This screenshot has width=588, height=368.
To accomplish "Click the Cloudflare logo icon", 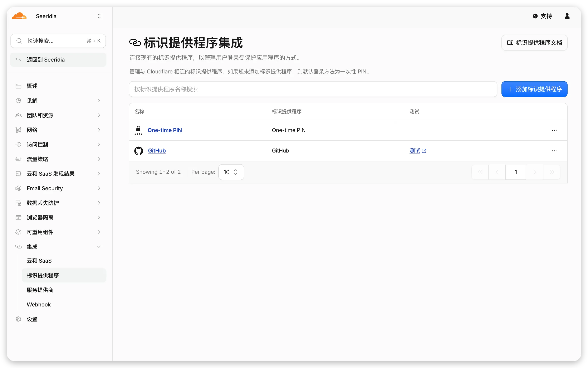I will (x=19, y=16).
